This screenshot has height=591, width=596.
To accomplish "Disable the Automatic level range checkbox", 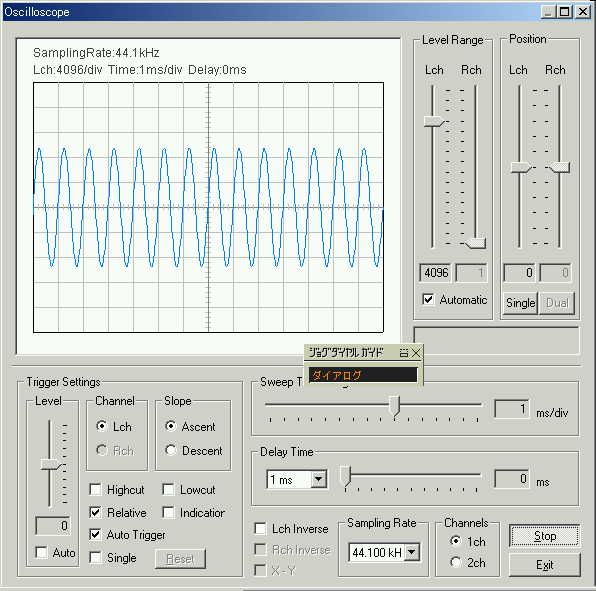I will point(428,299).
